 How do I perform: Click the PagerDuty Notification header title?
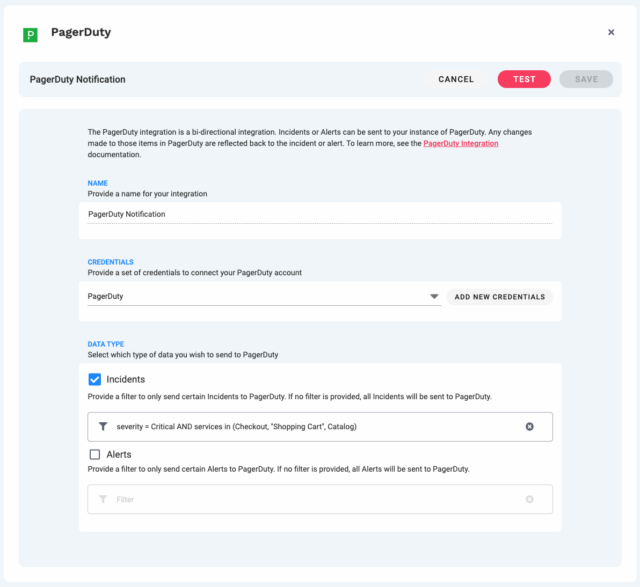pyautogui.click(x=78, y=79)
